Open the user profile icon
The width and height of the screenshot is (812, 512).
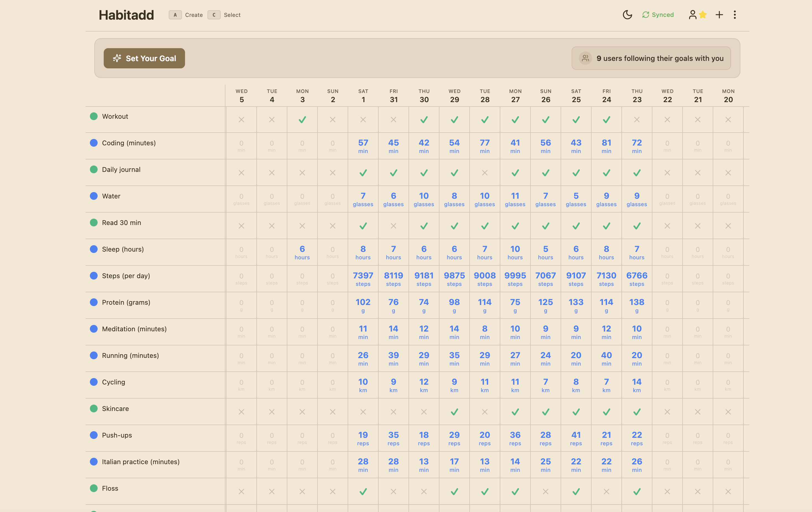click(692, 15)
